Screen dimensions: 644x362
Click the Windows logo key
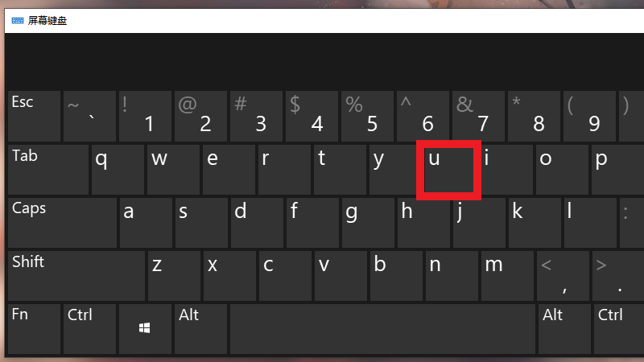tap(145, 329)
